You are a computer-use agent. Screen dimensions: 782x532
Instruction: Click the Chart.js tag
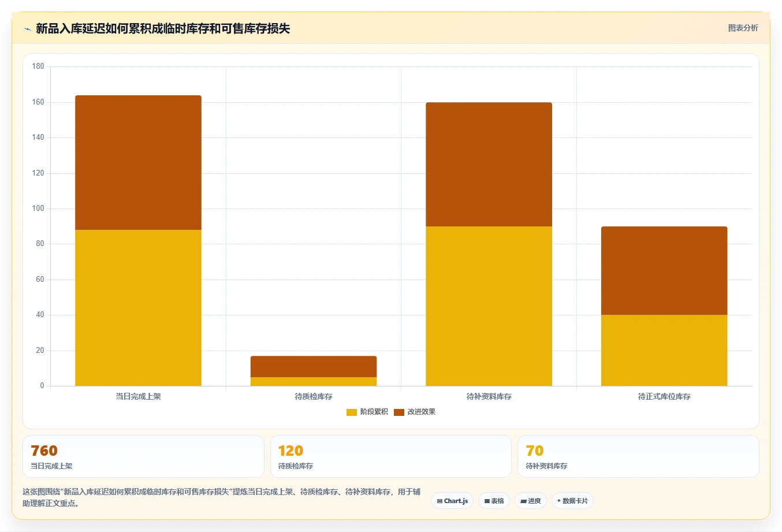tap(452, 501)
